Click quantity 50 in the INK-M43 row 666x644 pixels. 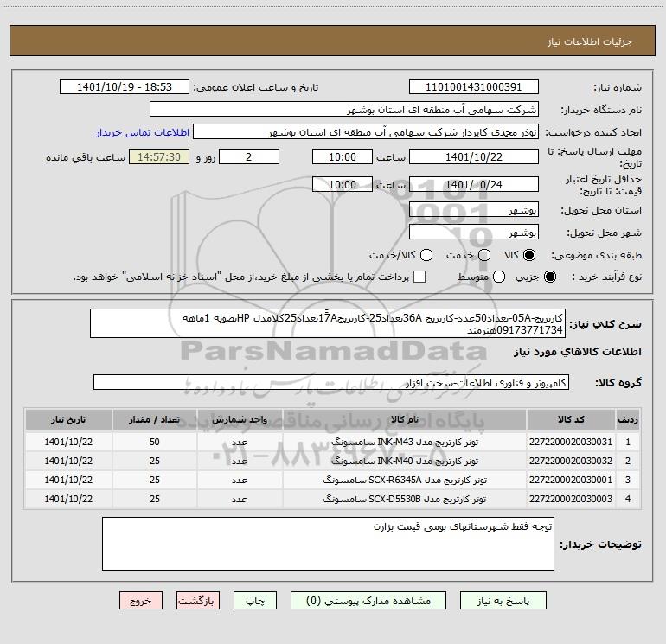click(x=155, y=442)
